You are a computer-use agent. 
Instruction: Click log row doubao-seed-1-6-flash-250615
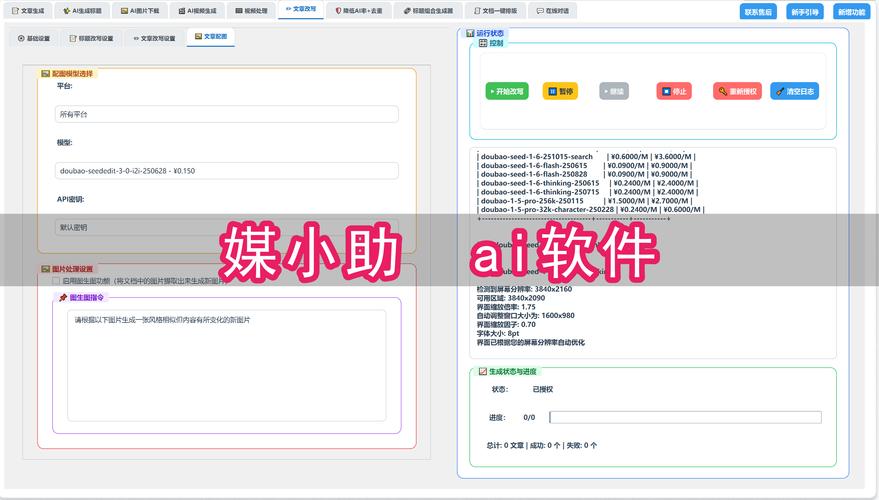pyautogui.click(x=585, y=165)
